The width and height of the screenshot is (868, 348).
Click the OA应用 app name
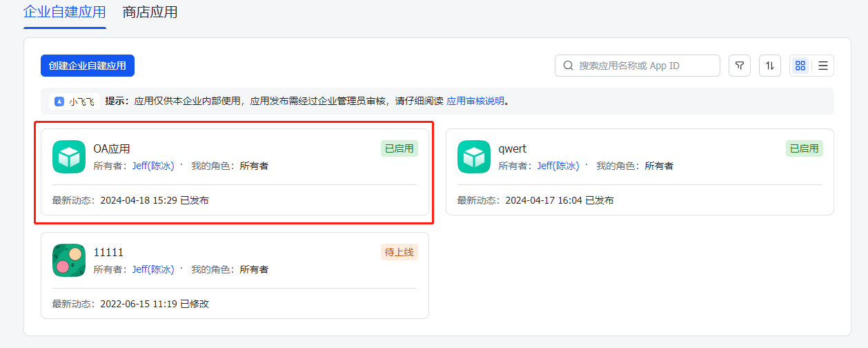click(x=112, y=148)
